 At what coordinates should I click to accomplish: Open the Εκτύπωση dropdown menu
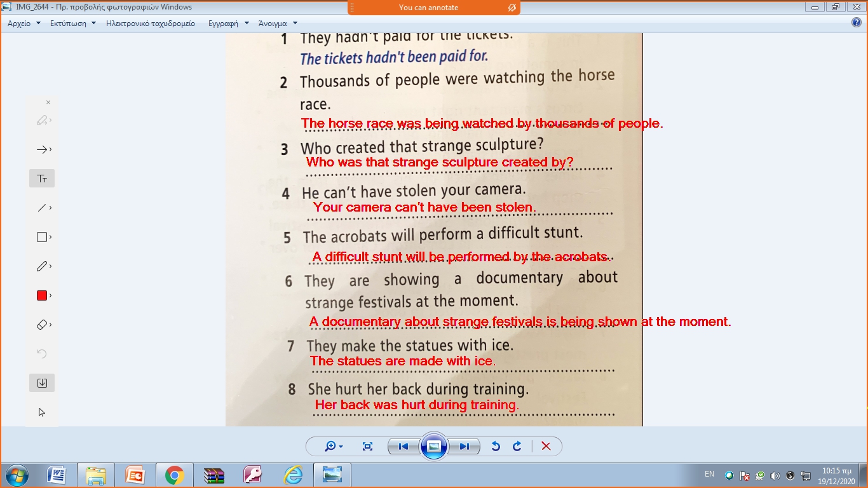click(x=72, y=24)
